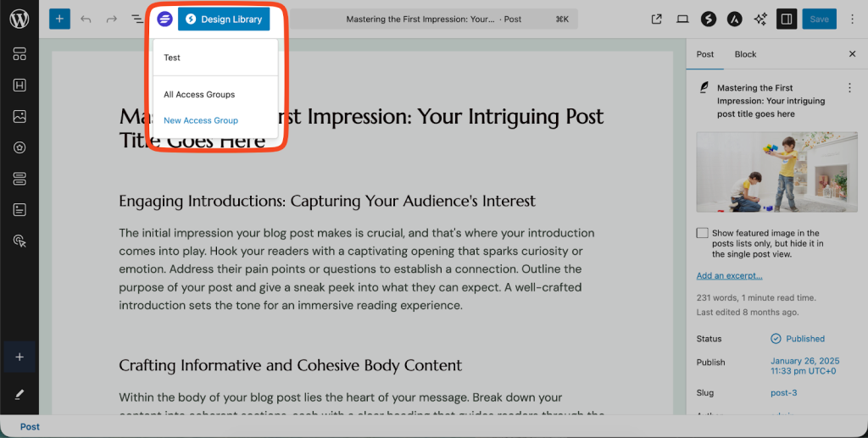Select Test from the access group menu

pyautogui.click(x=172, y=58)
